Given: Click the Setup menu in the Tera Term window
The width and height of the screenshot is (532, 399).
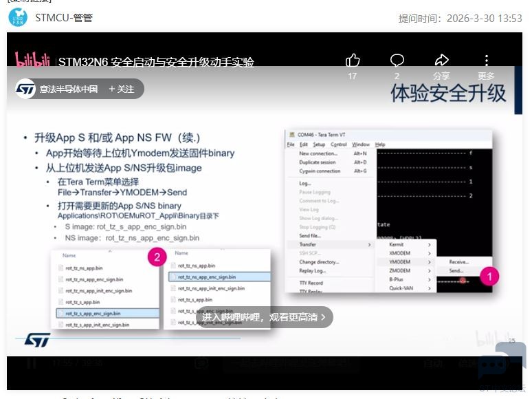Looking at the screenshot, I should 319,144.
